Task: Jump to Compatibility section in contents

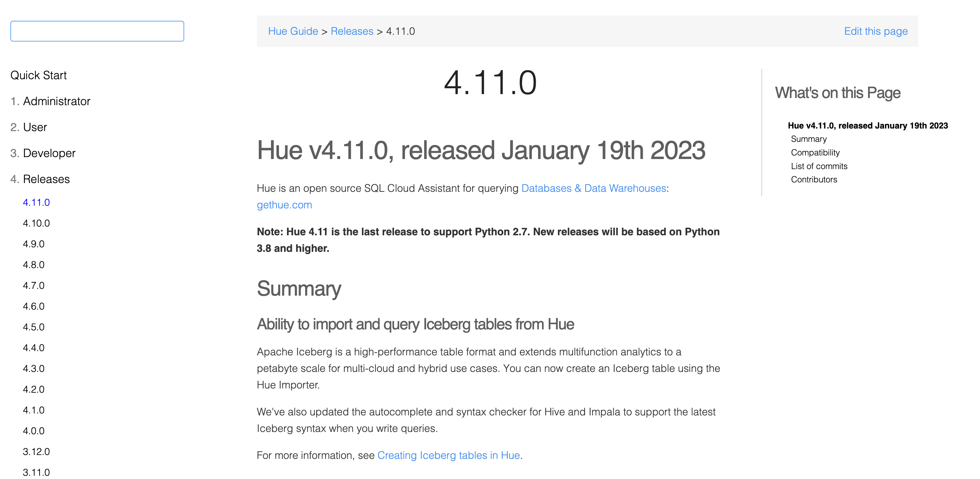Action: [815, 153]
